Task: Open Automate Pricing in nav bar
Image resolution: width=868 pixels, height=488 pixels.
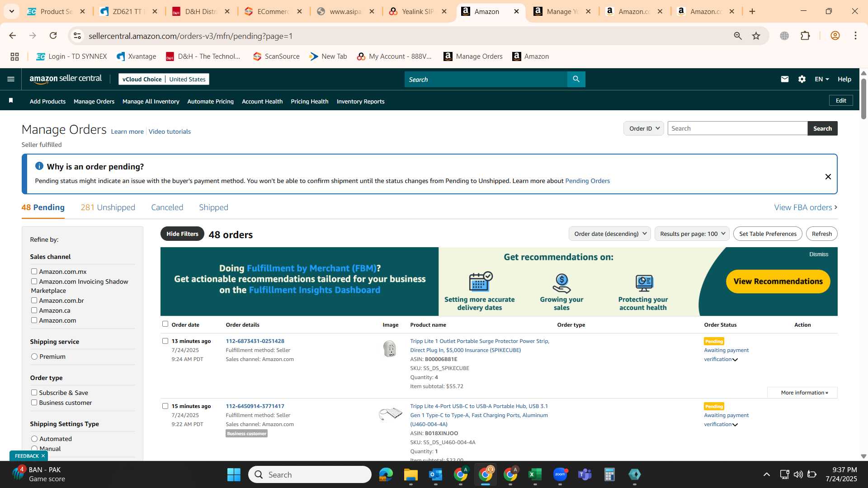Action: click(x=210, y=102)
